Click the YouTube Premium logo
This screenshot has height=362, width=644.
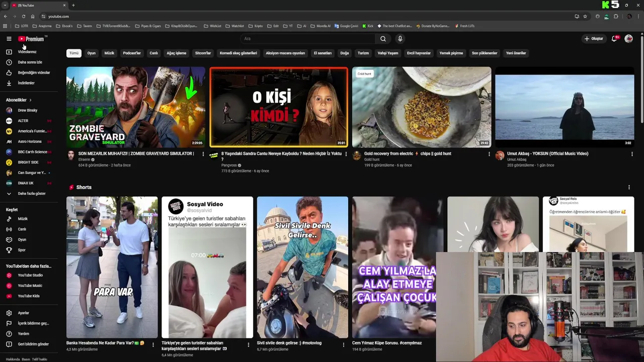31,39
